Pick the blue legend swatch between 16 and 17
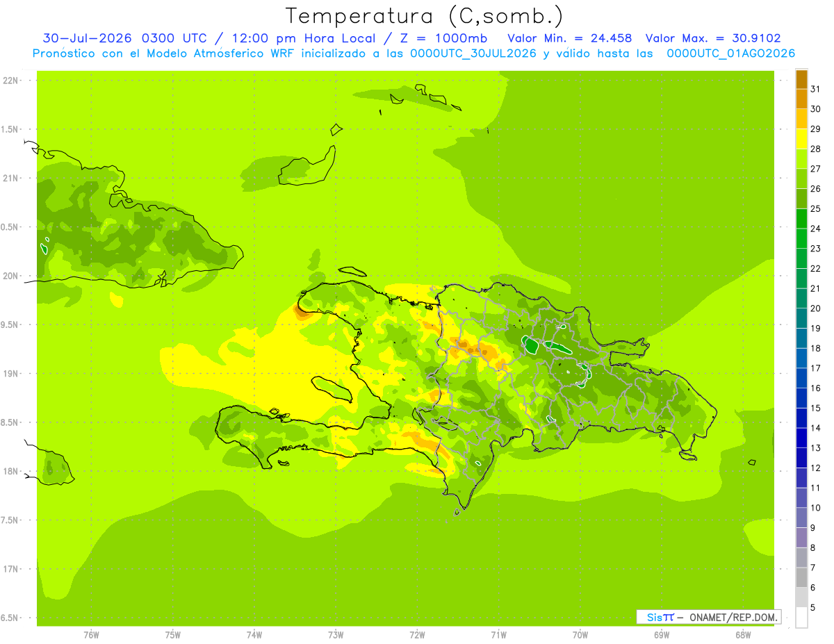This screenshot has width=834, height=644. click(x=801, y=378)
